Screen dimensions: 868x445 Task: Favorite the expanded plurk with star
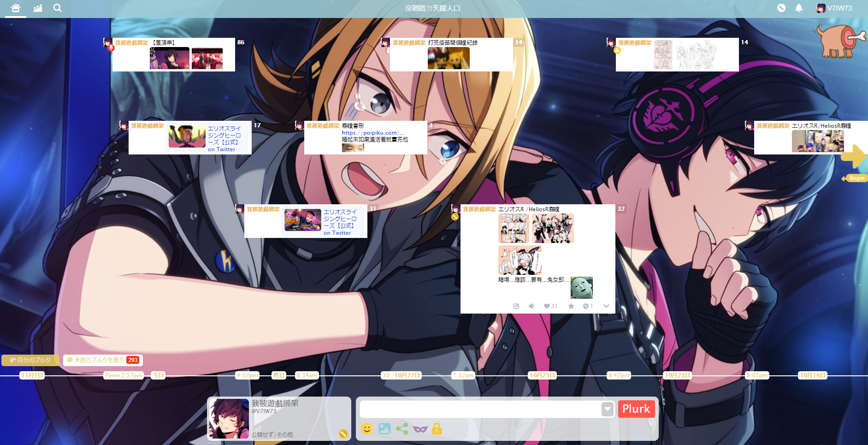coord(571,306)
